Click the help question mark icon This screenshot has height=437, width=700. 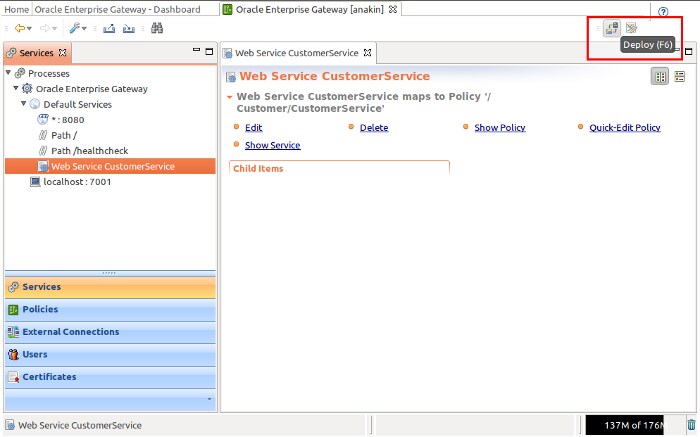[x=663, y=11]
